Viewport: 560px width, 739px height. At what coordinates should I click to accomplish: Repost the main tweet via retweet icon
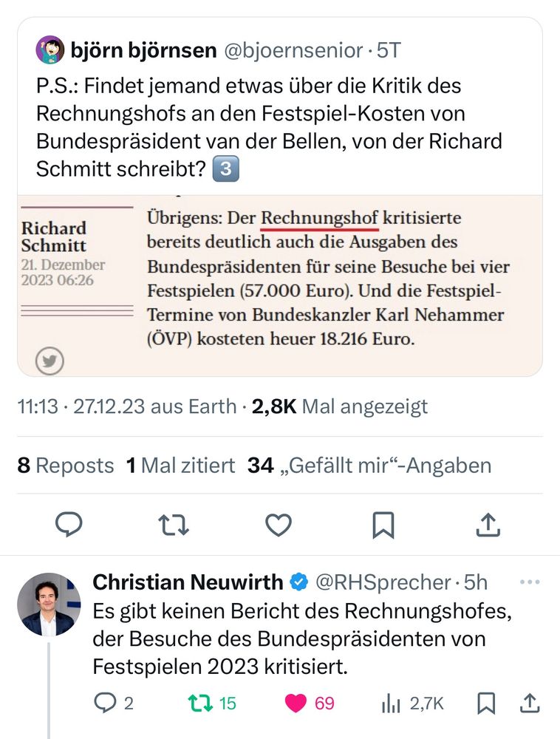pyautogui.click(x=174, y=525)
